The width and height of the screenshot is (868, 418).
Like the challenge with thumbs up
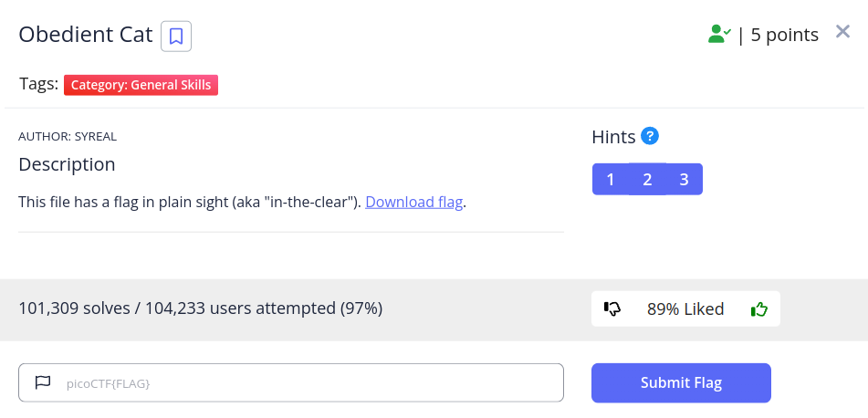(758, 309)
